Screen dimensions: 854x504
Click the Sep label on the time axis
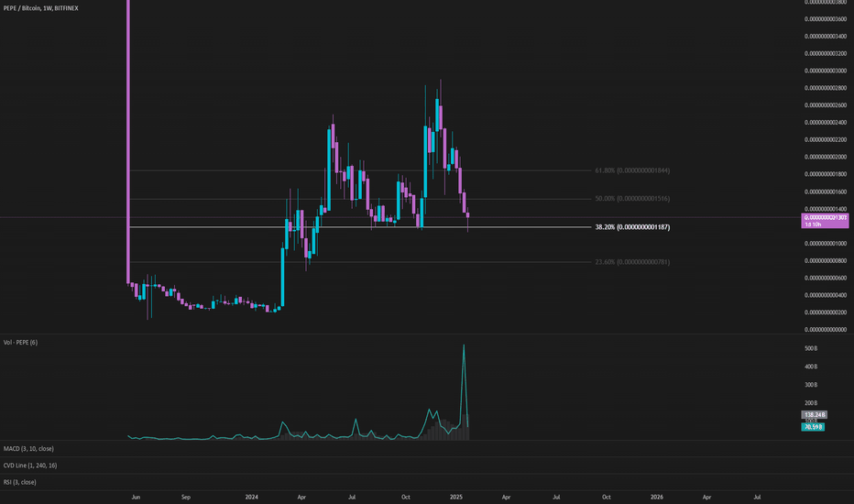(x=186, y=497)
